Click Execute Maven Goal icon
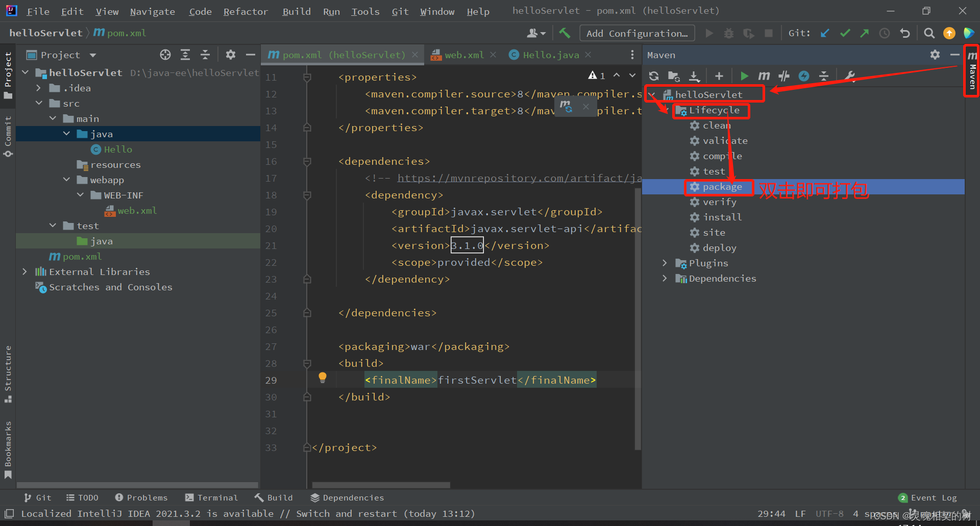980x526 pixels. (x=764, y=76)
